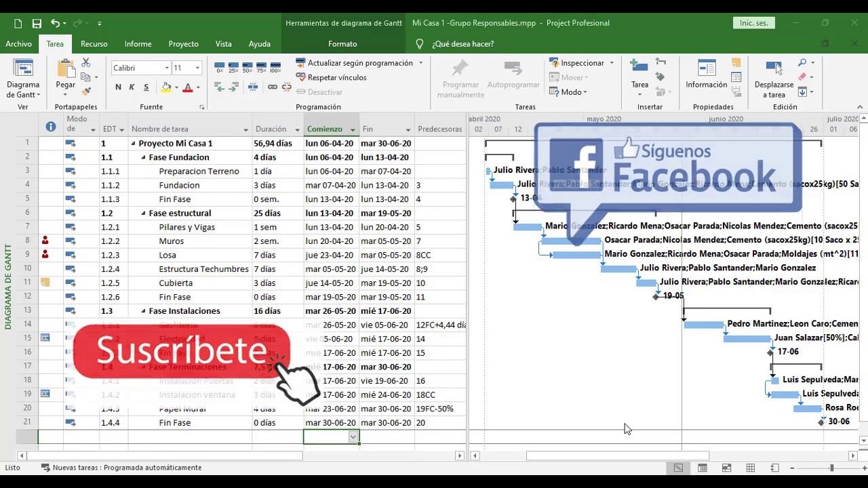Mark task 100% complete
This screenshot has width=868, height=488.
275,68
